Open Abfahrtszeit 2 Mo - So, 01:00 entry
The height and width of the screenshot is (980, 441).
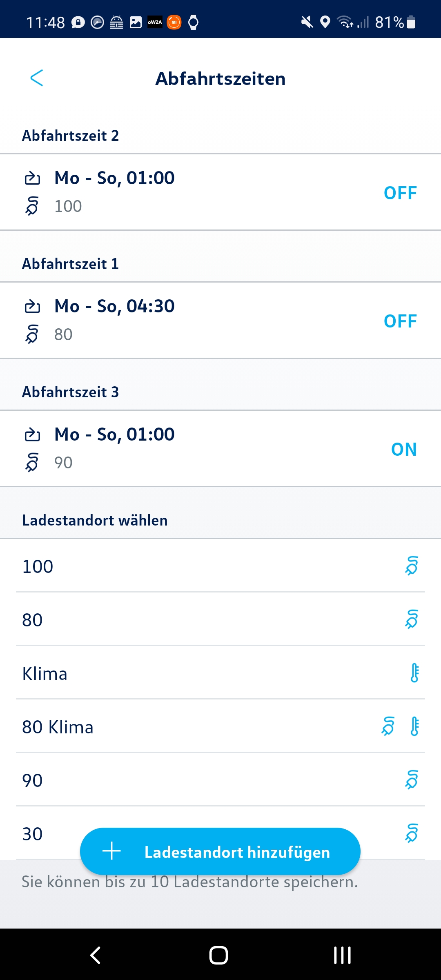point(114,178)
